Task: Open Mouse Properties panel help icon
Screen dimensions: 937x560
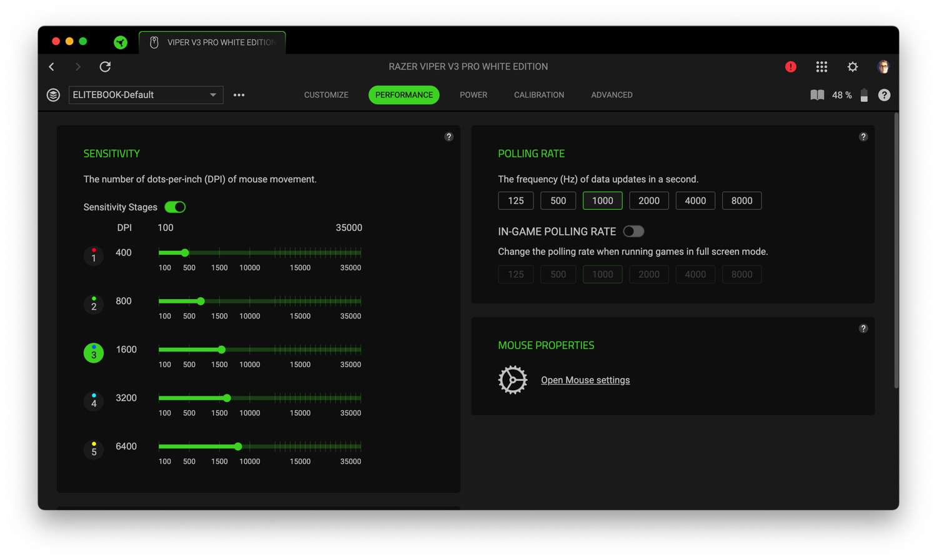Action: click(x=863, y=328)
